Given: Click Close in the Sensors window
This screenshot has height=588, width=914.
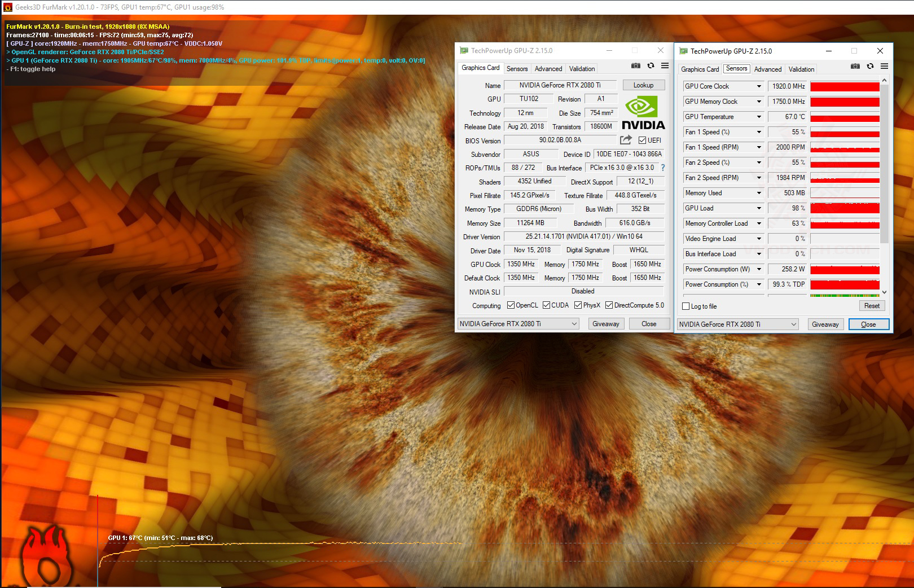Looking at the screenshot, I should pos(869,324).
